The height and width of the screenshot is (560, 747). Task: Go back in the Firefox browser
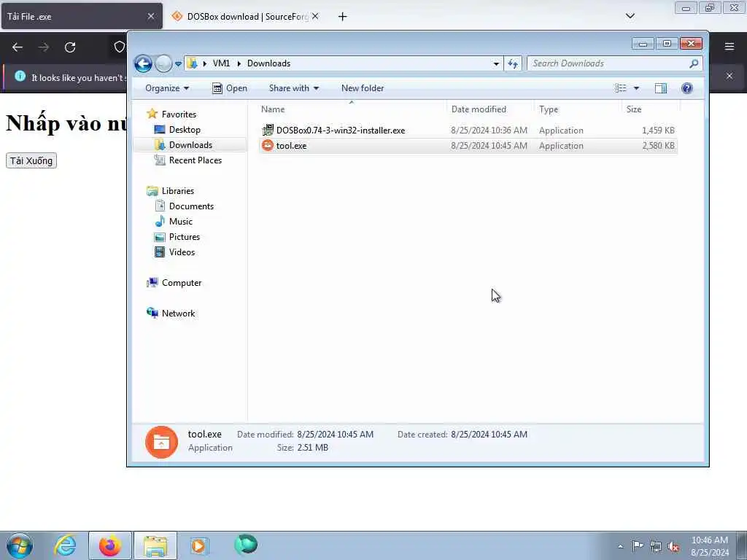pos(18,47)
